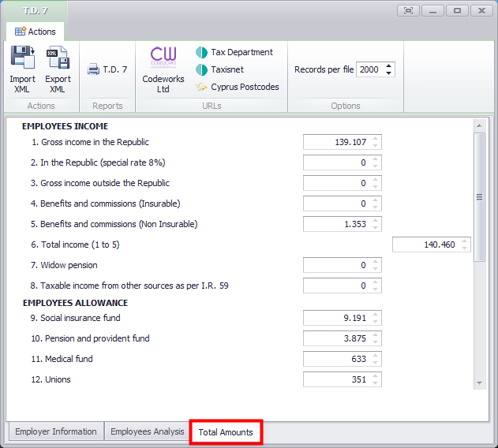498x448 pixels.
Task: Increment the Total income value
Action: 465,241
